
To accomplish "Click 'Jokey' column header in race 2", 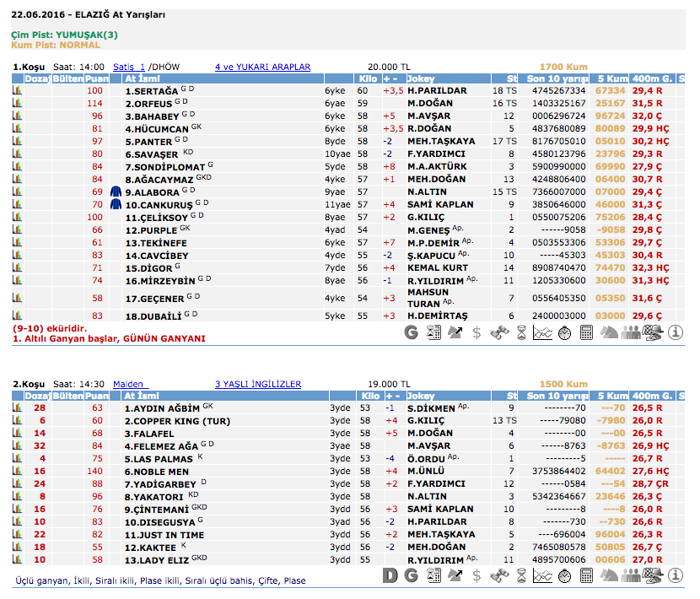I will [420, 396].
